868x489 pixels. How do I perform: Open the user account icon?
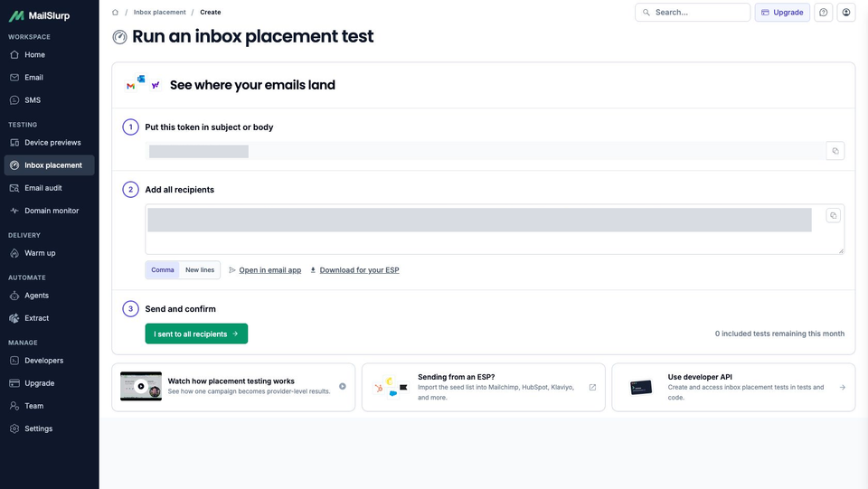tap(846, 12)
